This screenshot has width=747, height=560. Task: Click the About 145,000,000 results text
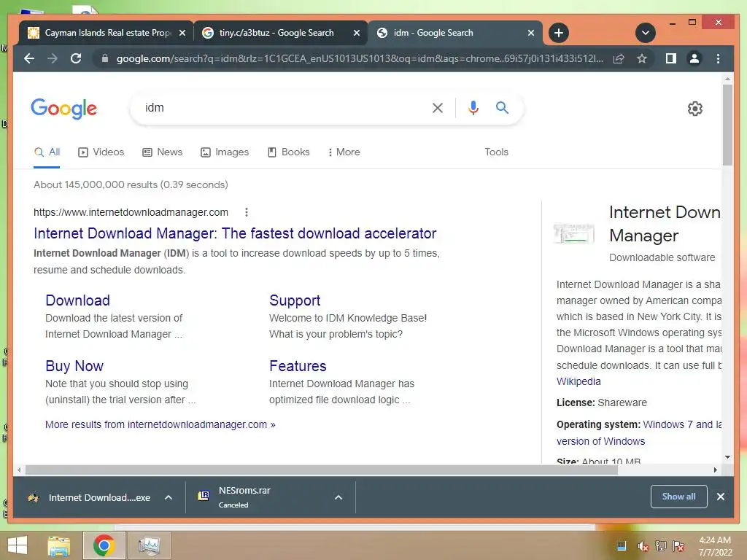pos(131,184)
